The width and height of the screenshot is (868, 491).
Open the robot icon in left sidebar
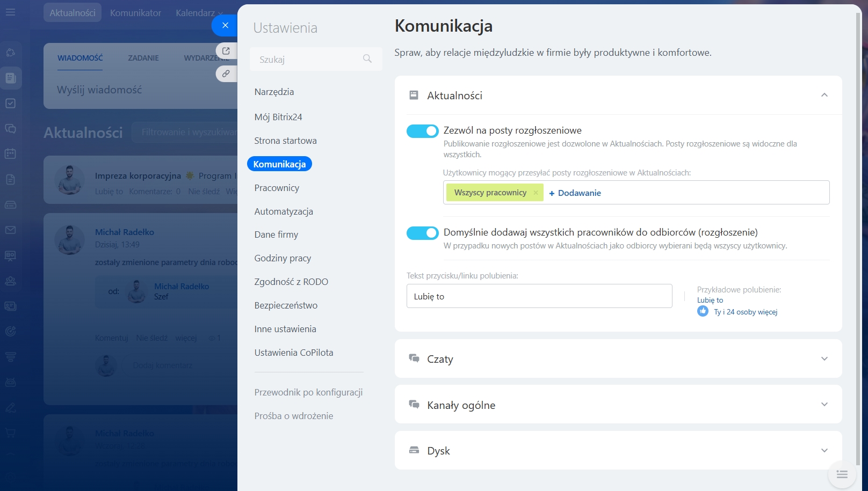coord(10,382)
